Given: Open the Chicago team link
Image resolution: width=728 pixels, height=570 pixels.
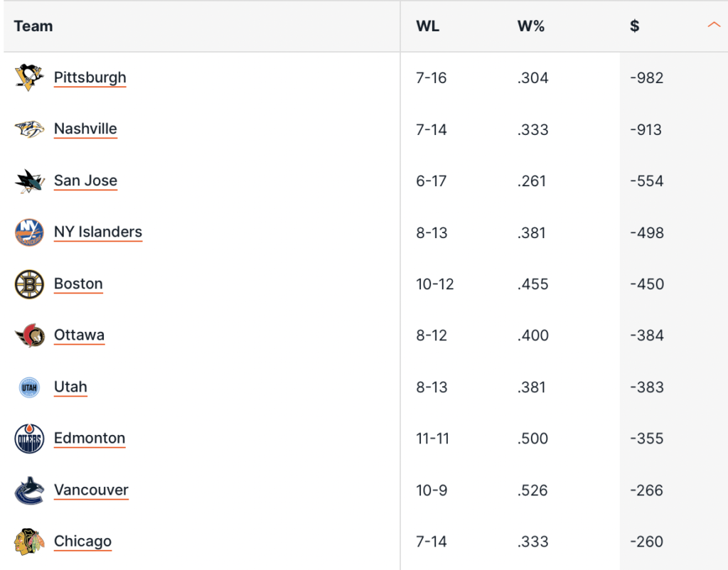Looking at the screenshot, I should [x=82, y=541].
